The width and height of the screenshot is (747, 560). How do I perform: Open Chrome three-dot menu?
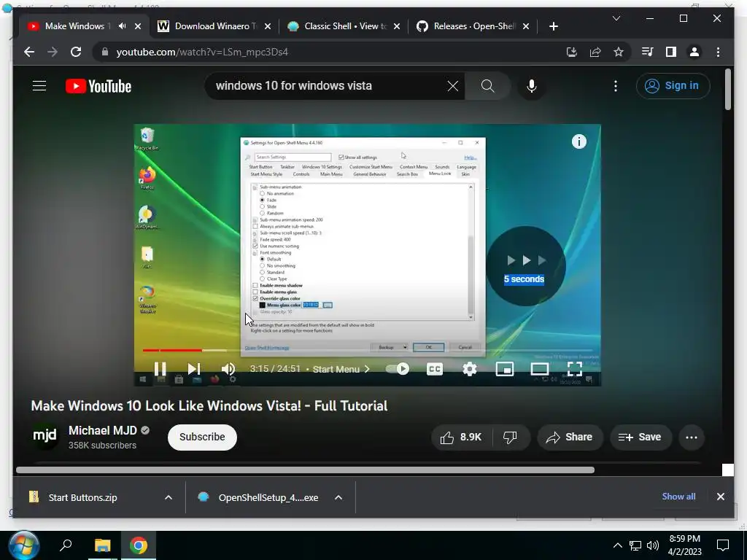coord(718,52)
